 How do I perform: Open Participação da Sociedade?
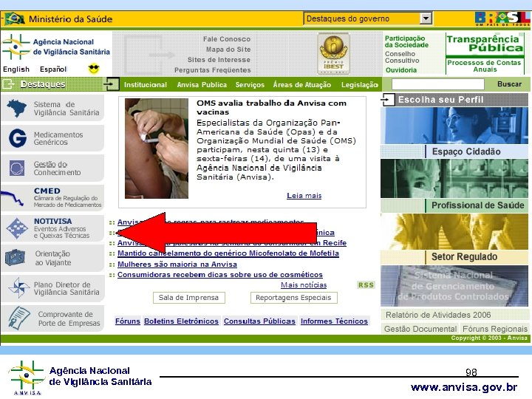pyautogui.click(x=406, y=41)
